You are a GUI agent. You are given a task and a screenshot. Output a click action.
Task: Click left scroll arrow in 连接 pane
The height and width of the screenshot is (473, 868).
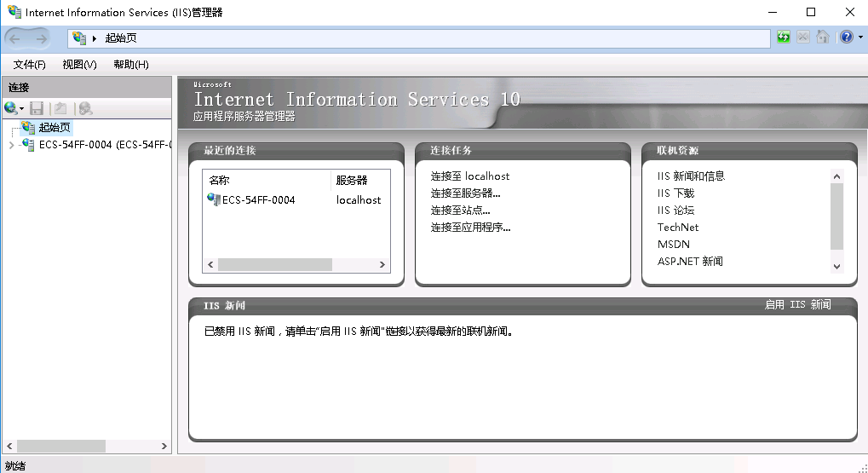click(x=9, y=446)
